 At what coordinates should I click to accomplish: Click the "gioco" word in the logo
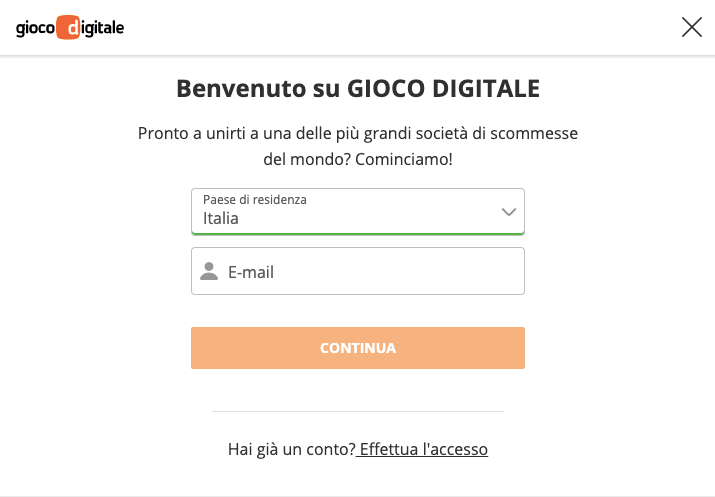pyautogui.click(x=36, y=29)
